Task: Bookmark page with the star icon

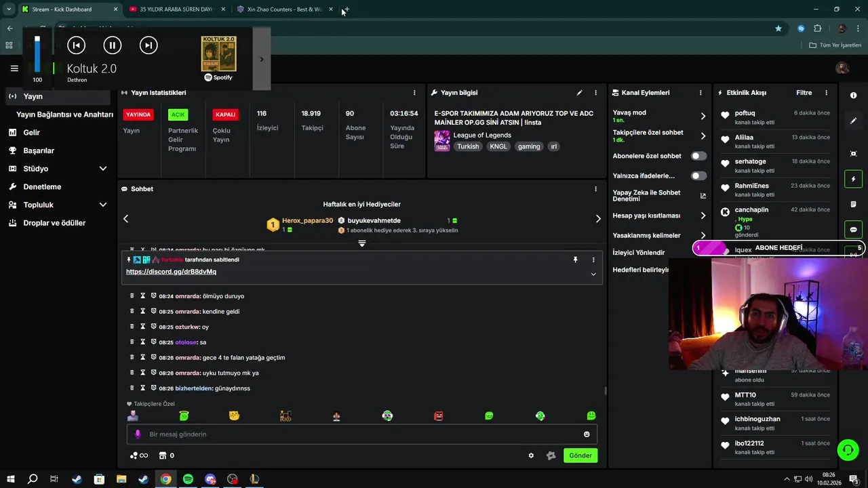Action: click(x=778, y=28)
